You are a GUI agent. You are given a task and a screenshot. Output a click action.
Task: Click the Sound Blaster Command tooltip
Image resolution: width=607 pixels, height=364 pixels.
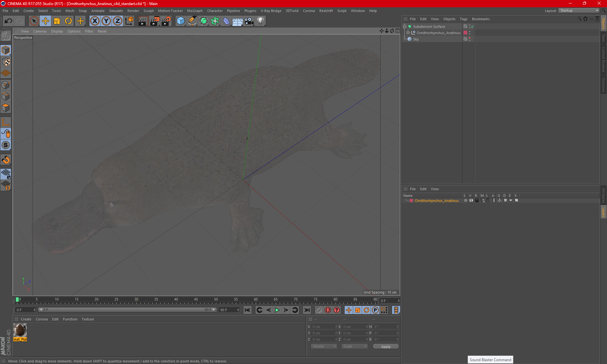coord(490,360)
